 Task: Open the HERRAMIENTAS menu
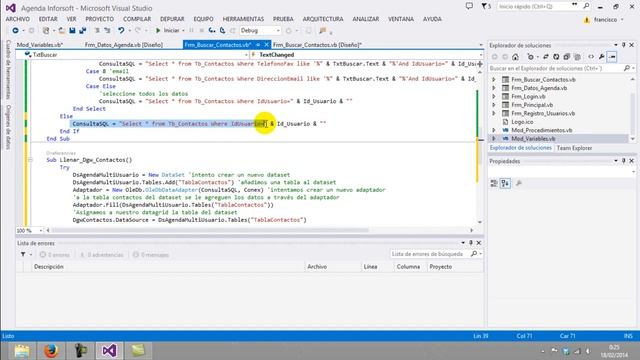coord(243,19)
